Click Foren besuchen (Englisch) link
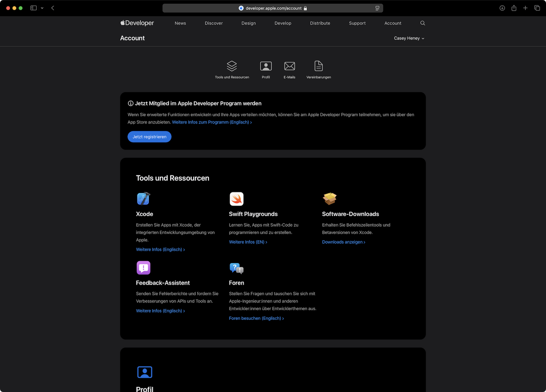 click(256, 318)
